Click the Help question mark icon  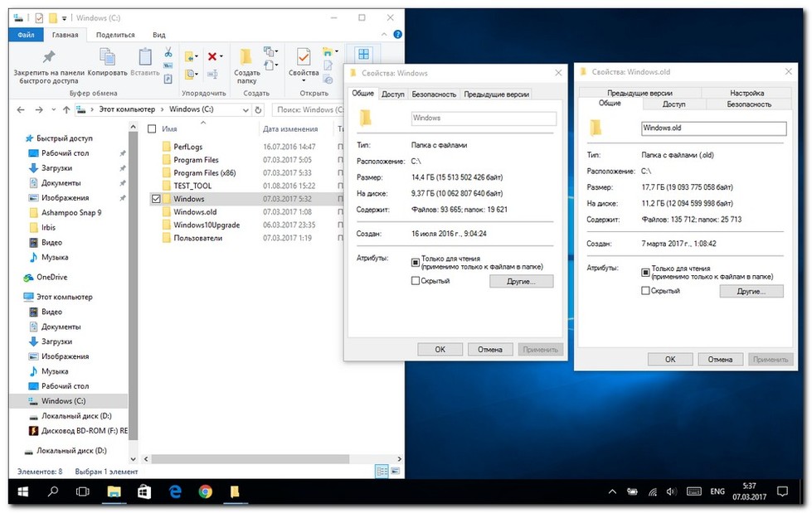click(x=398, y=34)
